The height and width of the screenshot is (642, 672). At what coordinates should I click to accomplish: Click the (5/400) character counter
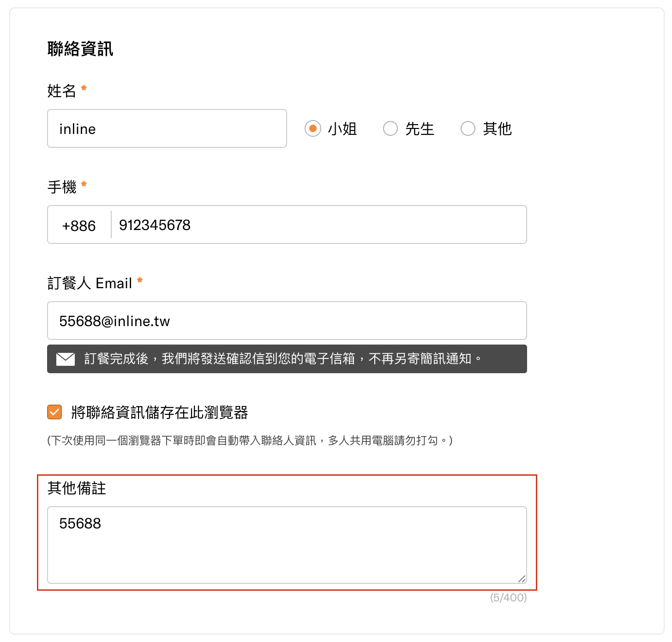[508, 598]
